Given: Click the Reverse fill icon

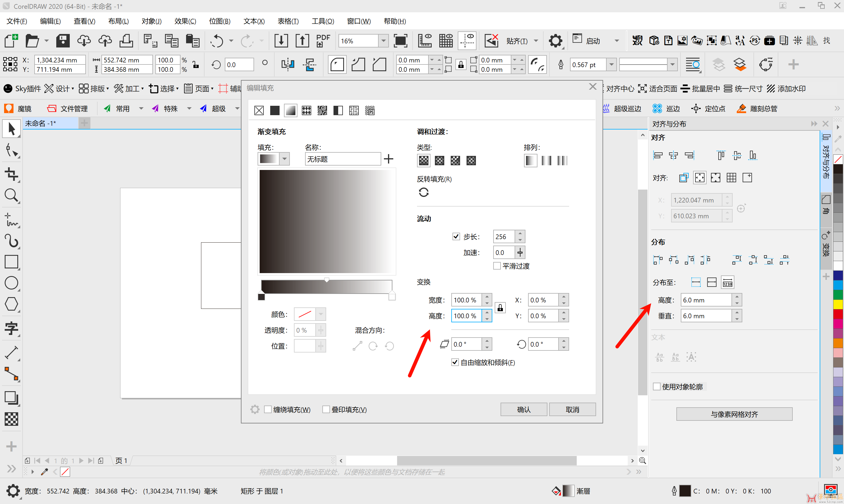Looking at the screenshot, I should 423,192.
